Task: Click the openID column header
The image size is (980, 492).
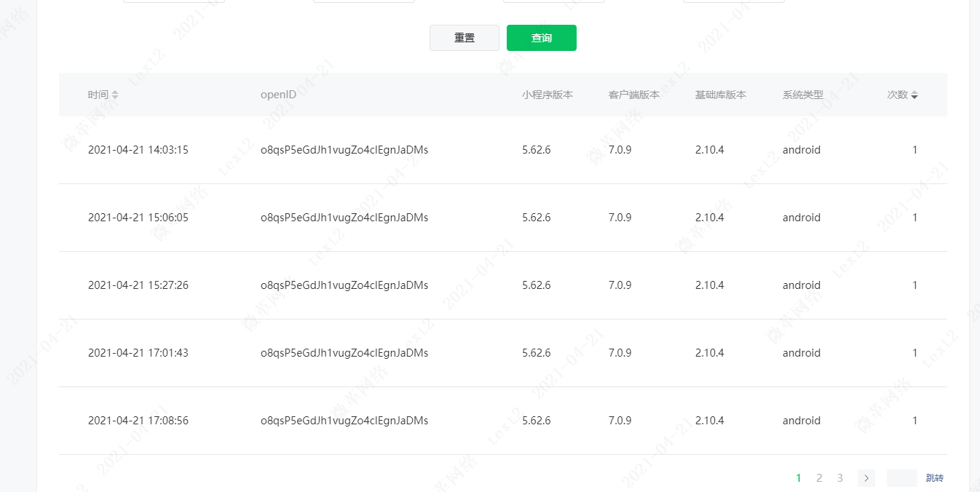Action: [x=278, y=95]
